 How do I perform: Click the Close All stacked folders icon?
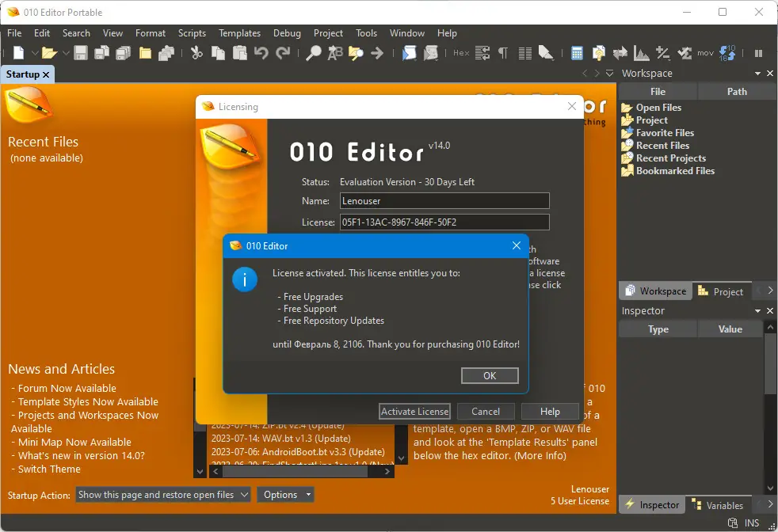pyautogui.click(x=166, y=52)
